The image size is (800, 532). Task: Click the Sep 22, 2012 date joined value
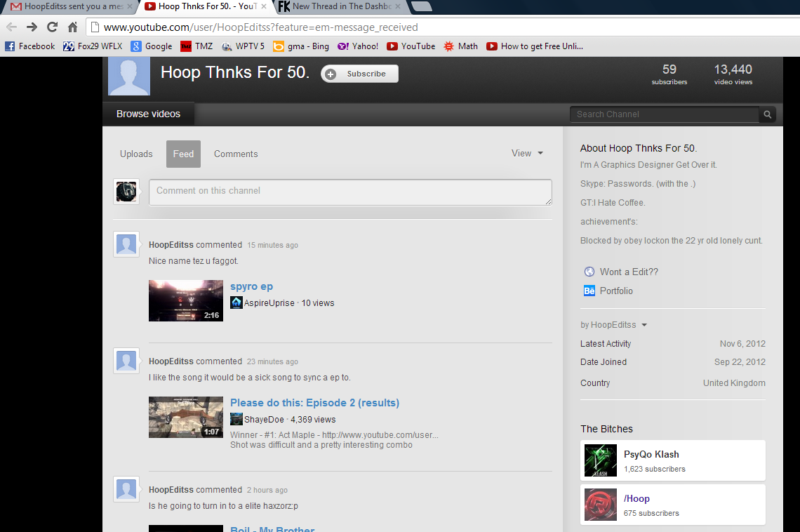click(740, 362)
